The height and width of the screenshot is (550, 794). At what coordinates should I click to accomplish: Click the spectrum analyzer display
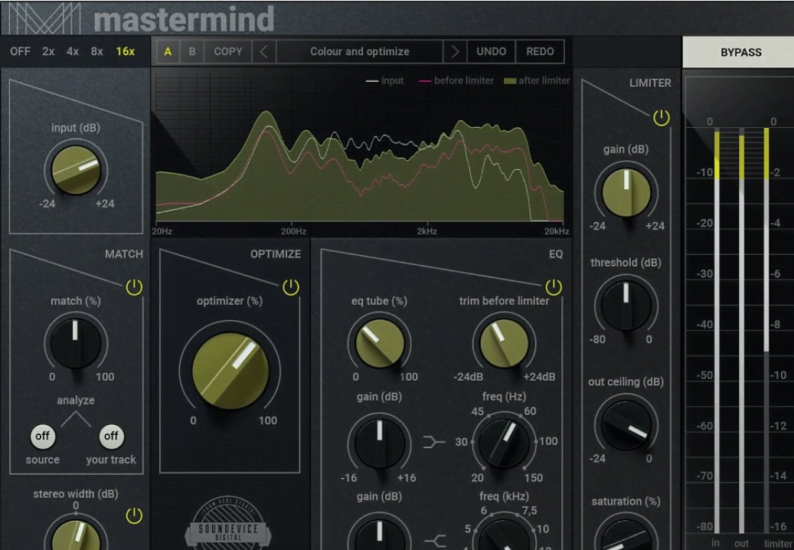pos(361,147)
